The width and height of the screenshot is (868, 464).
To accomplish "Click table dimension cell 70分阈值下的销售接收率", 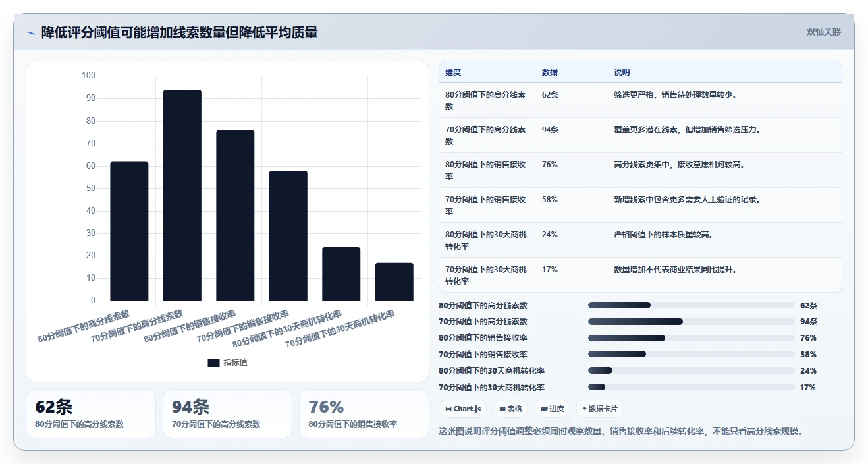I will coord(486,205).
